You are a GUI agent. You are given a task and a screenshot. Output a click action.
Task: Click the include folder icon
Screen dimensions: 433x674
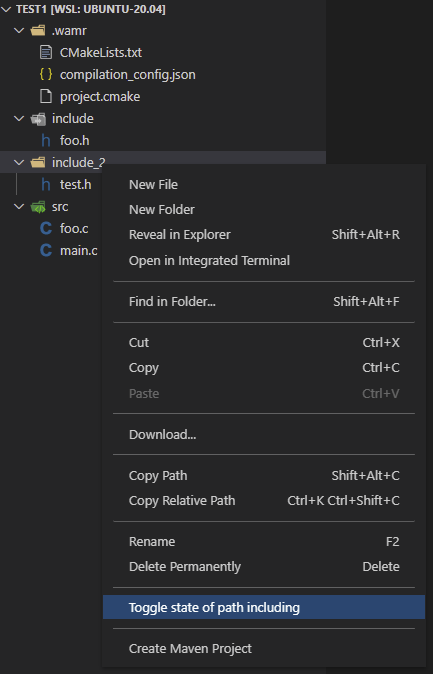(x=38, y=118)
